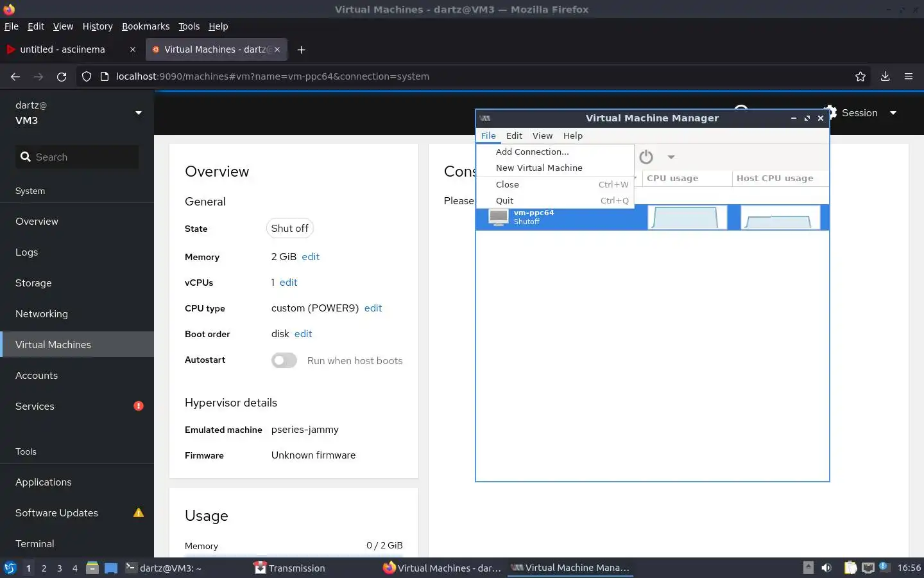Image resolution: width=924 pixels, height=578 pixels.
Task: Reload the page with Firefox refresh icon
Action: point(62,76)
